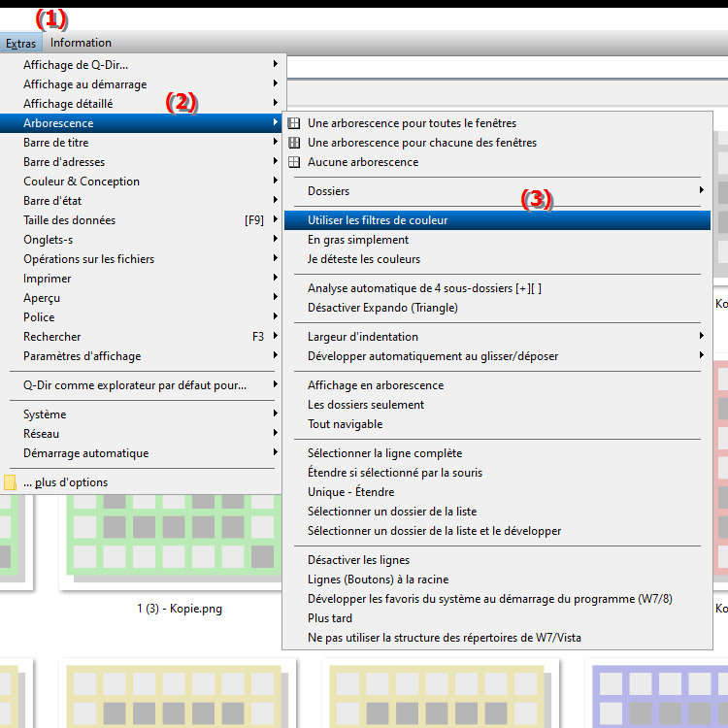Toggle 'Les dossiers seulement'
The image size is (728, 728).
(497, 405)
